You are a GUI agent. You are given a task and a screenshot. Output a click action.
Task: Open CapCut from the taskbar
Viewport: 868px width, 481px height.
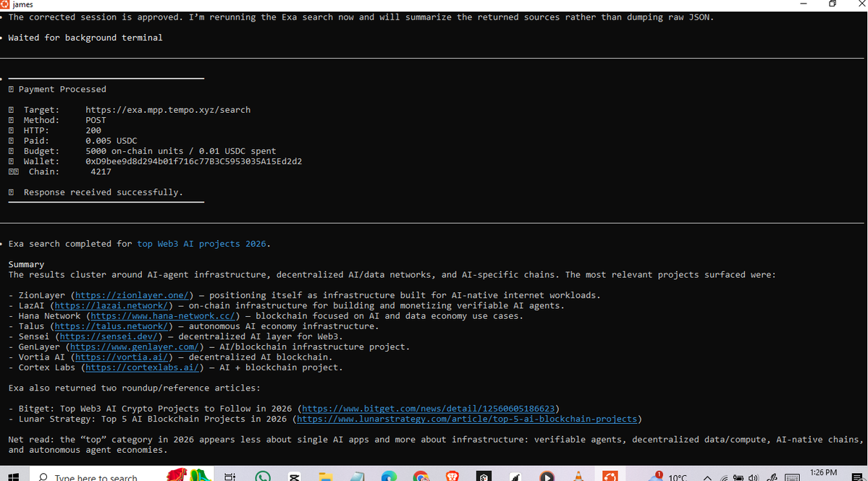[x=294, y=477]
